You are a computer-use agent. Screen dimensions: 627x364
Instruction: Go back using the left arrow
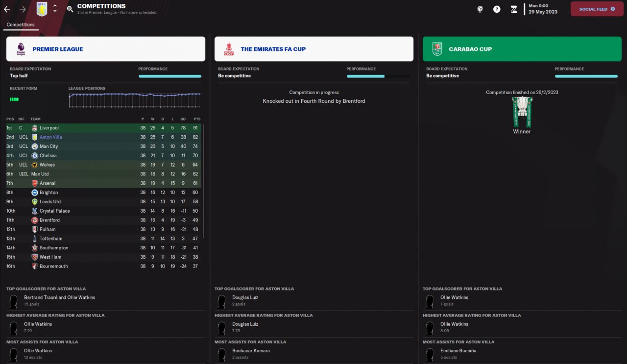pos(7,9)
